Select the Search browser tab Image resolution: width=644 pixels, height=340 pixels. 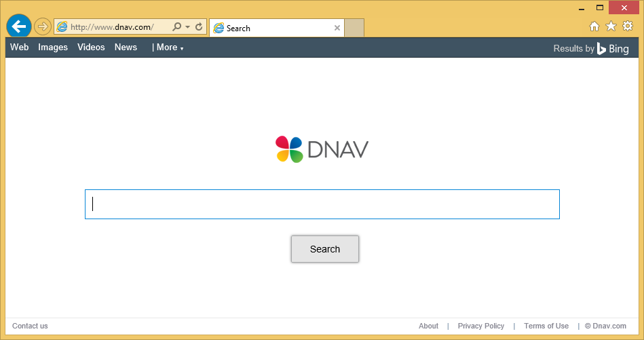276,28
